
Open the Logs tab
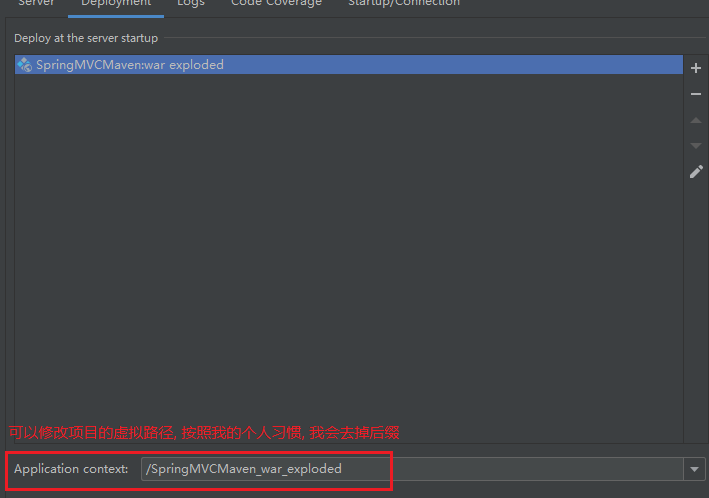click(x=191, y=3)
